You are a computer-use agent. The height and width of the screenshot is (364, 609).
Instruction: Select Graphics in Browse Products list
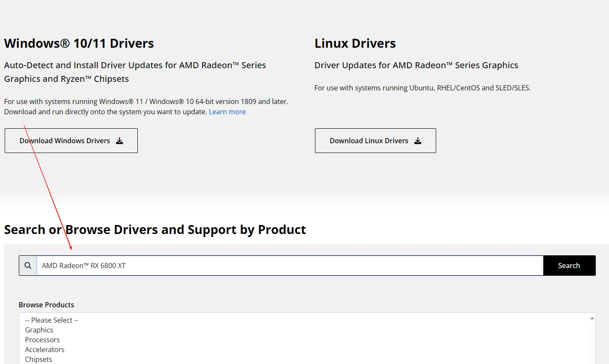(x=39, y=330)
